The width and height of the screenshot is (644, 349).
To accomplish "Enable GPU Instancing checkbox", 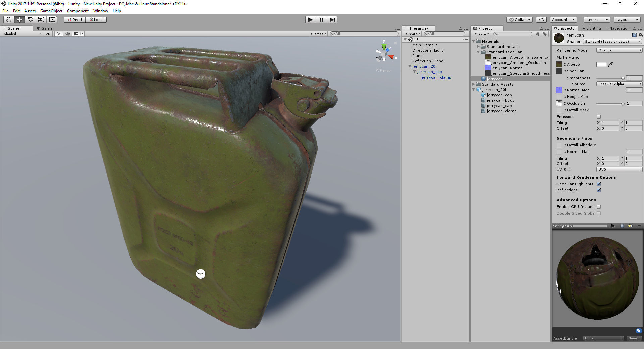I will pos(599,207).
